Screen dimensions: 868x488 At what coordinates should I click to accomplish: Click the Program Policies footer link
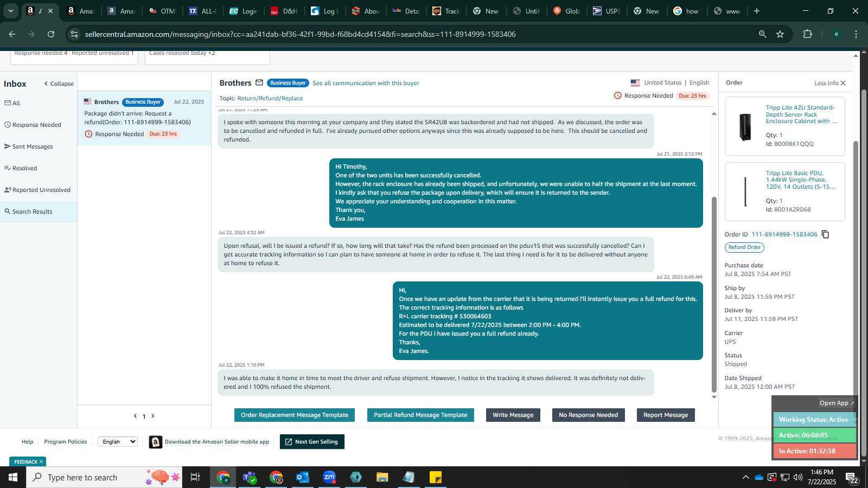coord(66,442)
